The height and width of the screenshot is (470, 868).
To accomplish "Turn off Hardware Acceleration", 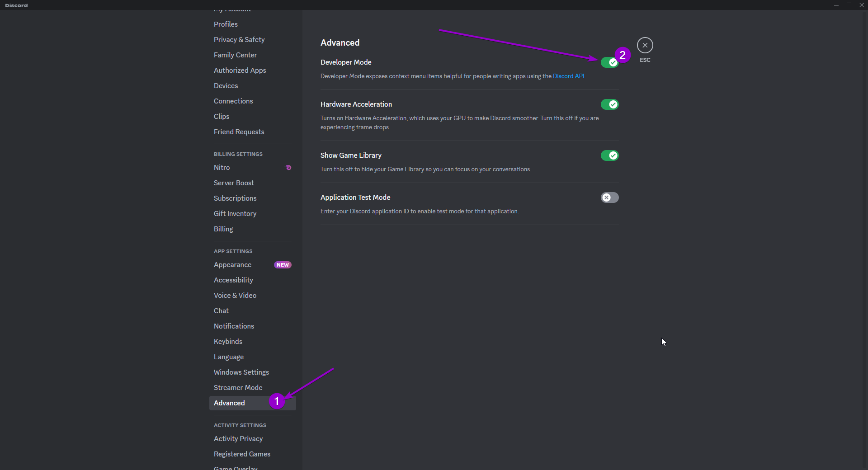I will click(x=609, y=104).
